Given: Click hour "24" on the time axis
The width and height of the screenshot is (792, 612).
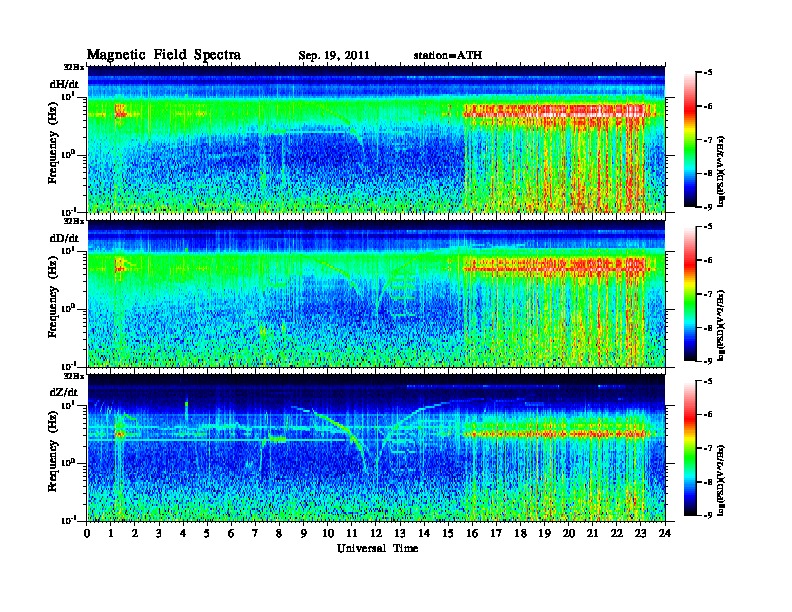Looking at the screenshot, I should pyautogui.click(x=665, y=534).
